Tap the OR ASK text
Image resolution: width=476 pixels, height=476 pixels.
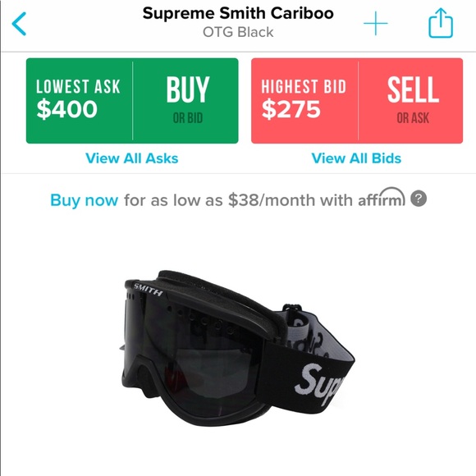pyautogui.click(x=413, y=118)
